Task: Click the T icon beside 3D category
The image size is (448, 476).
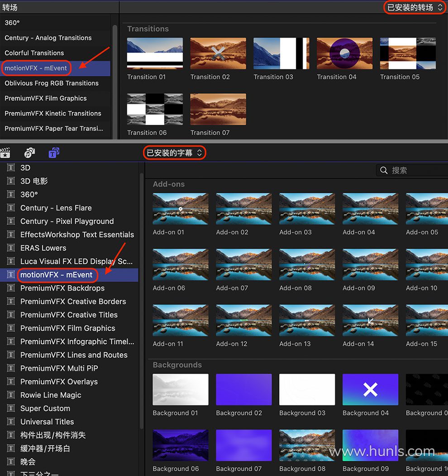Action: point(11,168)
